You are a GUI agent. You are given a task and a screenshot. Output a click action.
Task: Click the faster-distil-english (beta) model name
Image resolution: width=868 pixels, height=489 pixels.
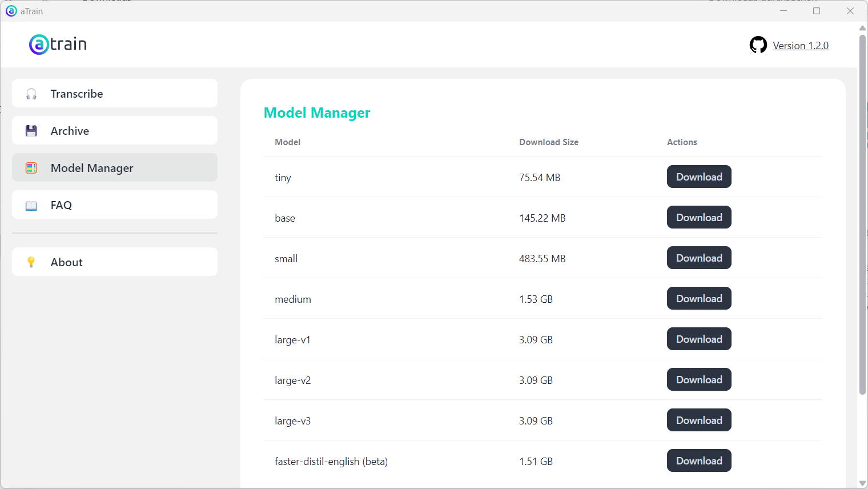331,462
